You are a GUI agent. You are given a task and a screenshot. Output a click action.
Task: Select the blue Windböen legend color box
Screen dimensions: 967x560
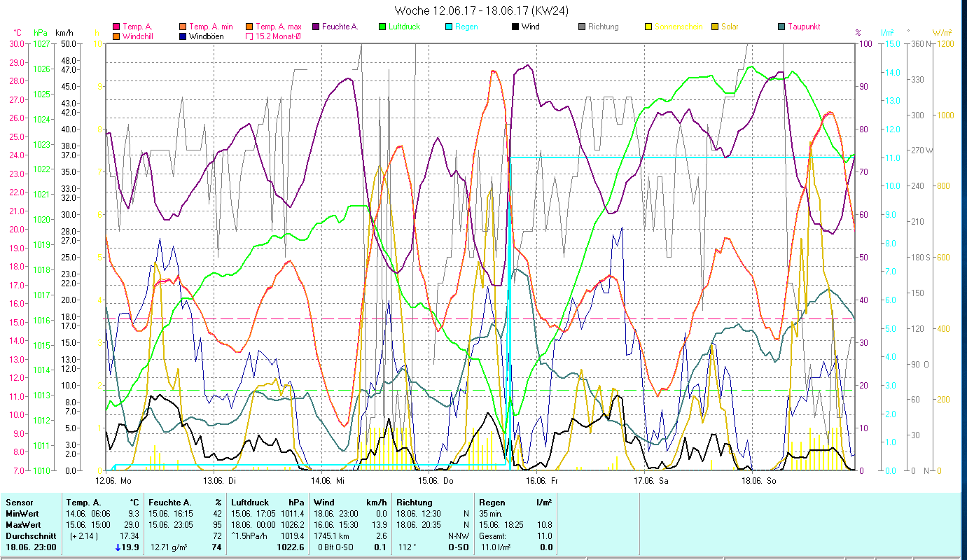pos(182,36)
